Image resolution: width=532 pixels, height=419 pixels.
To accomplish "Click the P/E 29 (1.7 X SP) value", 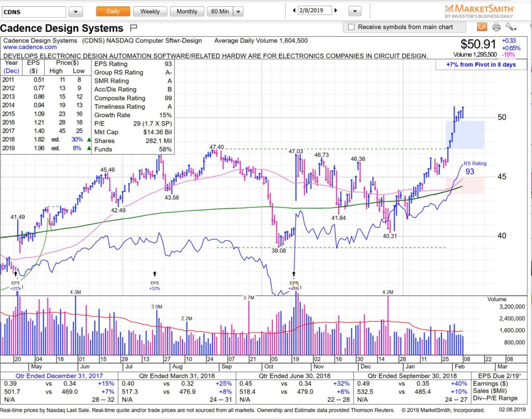I will (152, 124).
